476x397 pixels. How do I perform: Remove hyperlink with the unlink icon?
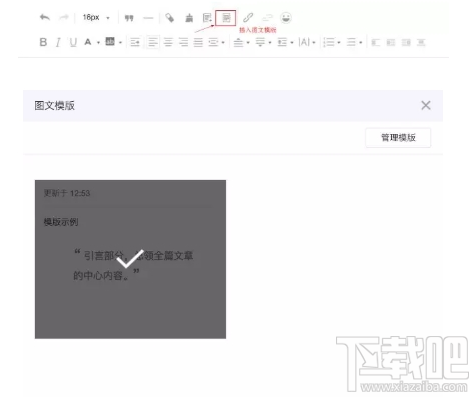coord(267,18)
